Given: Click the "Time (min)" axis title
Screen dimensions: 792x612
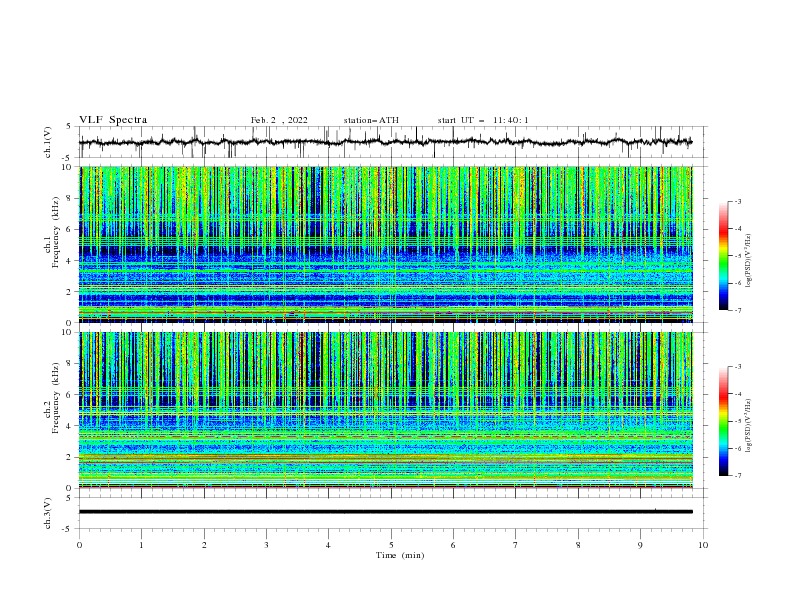Looking at the screenshot, I should pyautogui.click(x=400, y=555).
